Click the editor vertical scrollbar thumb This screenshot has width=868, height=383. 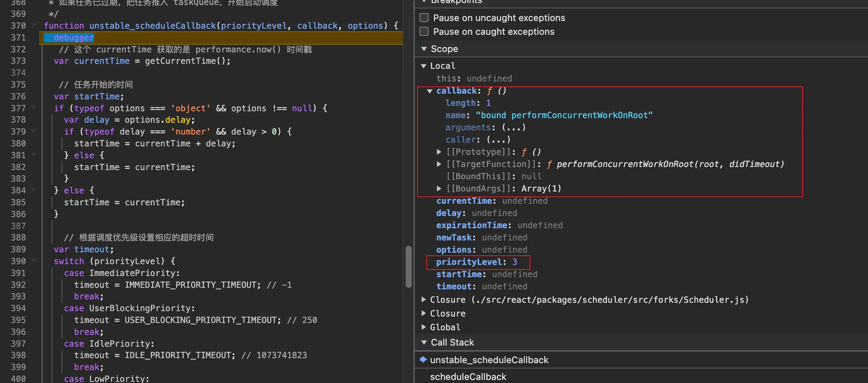(x=409, y=266)
